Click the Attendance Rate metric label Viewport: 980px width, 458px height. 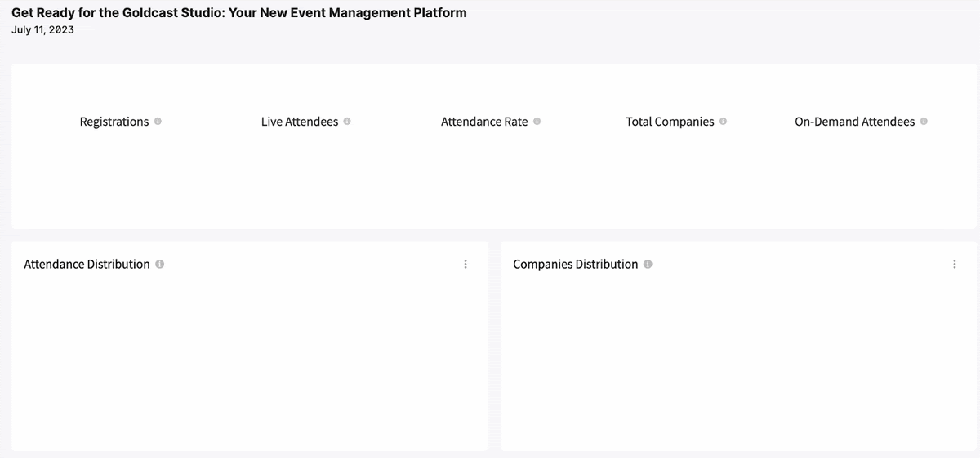(x=484, y=122)
